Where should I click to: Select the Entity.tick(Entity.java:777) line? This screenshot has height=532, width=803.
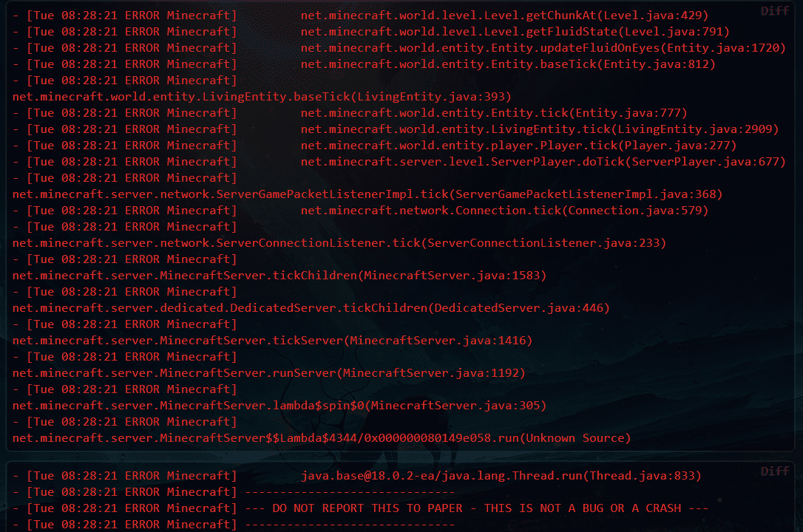(x=350, y=113)
